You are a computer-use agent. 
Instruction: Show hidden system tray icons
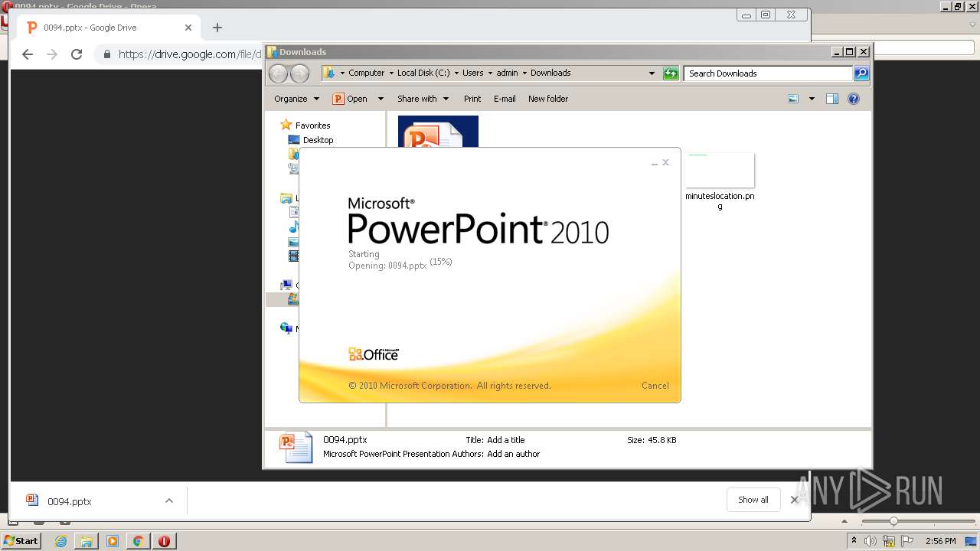click(854, 541)
